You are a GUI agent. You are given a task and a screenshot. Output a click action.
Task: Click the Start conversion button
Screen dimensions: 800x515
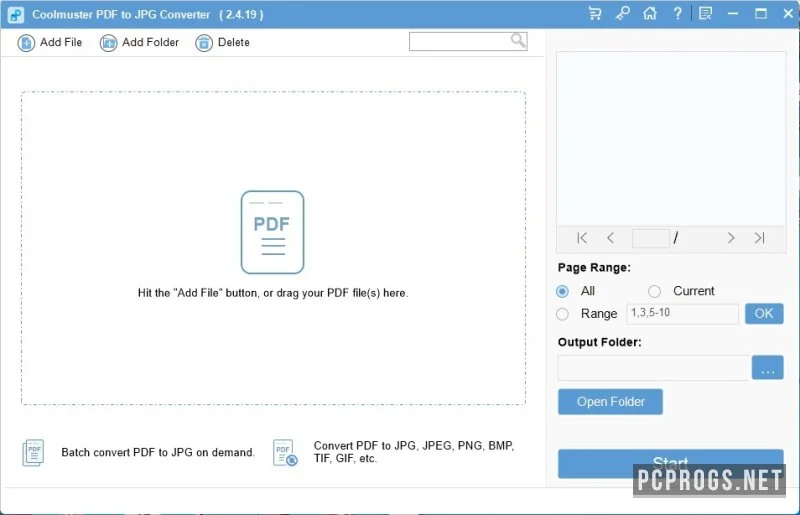pyautogui.click(x=670, y=463)
